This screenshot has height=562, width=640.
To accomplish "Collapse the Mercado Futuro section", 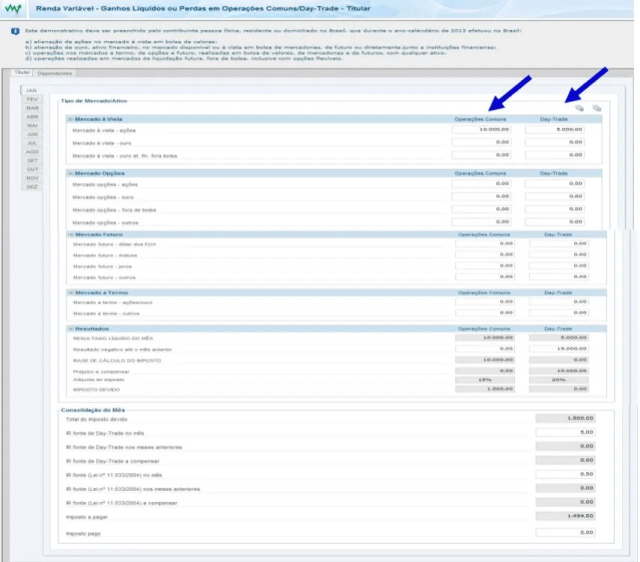I will tap(70, 234).
